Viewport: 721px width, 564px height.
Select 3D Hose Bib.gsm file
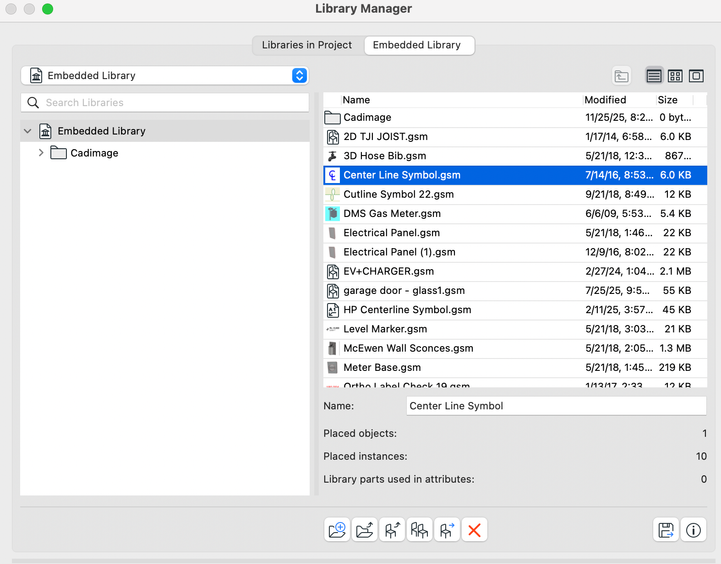click(x=515, y=156)
